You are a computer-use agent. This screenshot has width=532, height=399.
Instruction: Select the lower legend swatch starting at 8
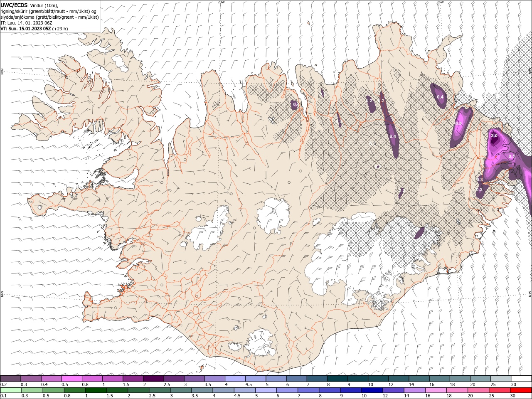tap(330, 390)
